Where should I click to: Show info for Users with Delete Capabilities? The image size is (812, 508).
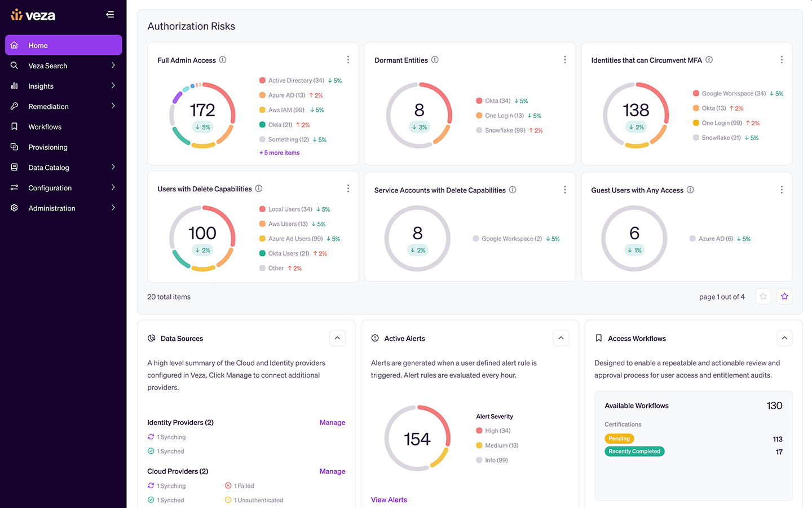259,189
